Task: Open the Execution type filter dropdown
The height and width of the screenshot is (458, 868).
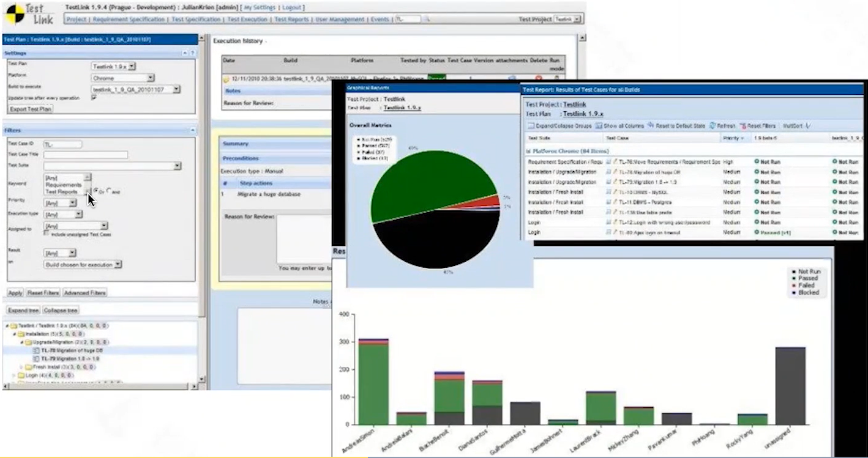Action: (x=62, y=215)
